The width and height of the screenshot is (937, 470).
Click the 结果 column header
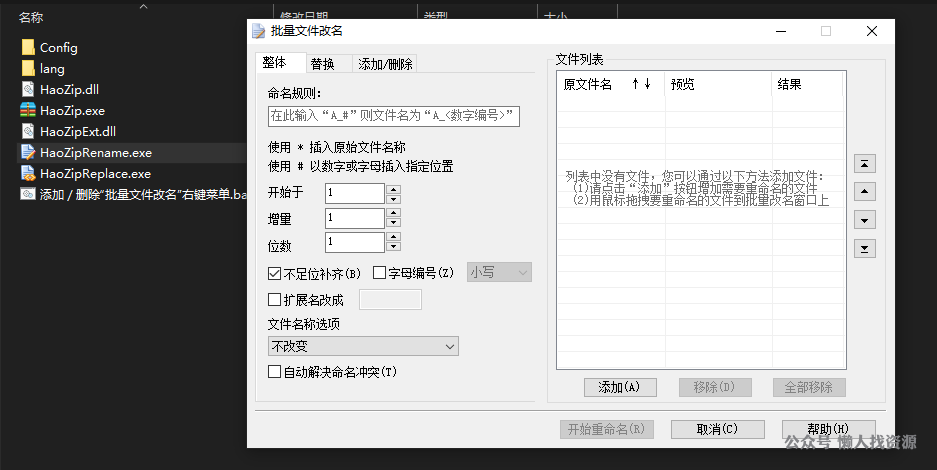tap(807, 84)
